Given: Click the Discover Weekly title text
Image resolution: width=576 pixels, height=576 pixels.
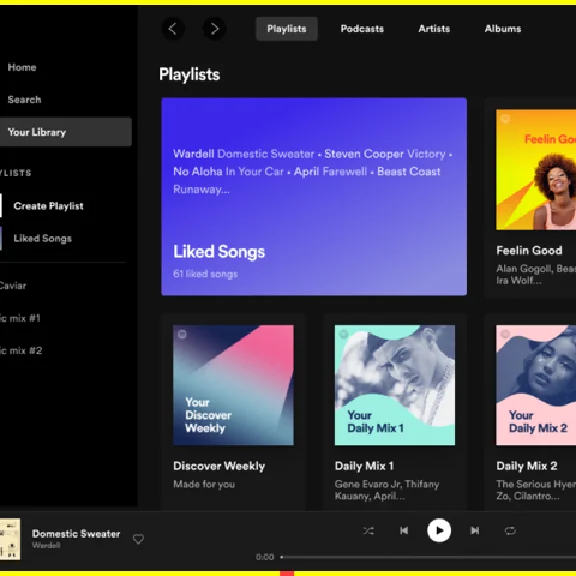Looking at the screenshot, I should pyautogui.click(x=219, y=466).
